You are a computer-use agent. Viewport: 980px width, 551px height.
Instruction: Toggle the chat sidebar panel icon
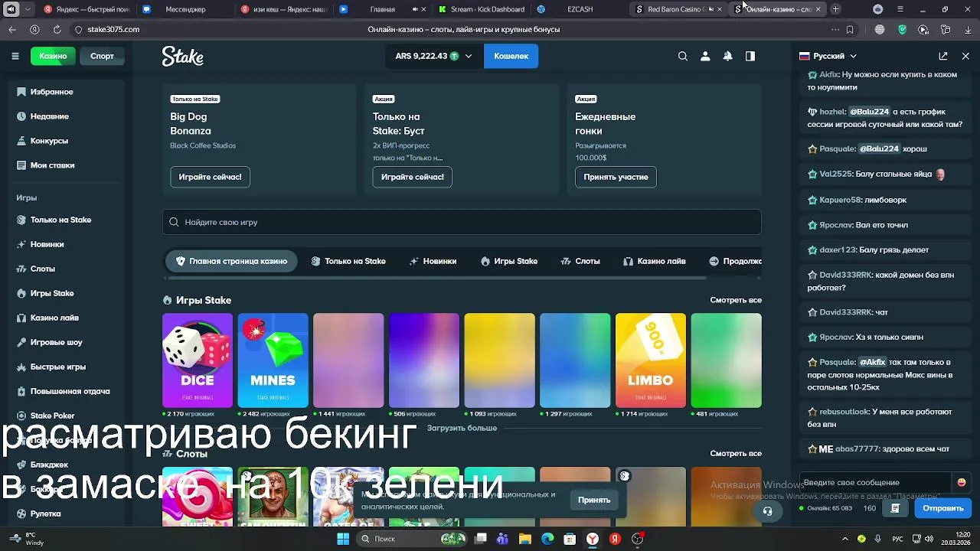tap(750, 56)
